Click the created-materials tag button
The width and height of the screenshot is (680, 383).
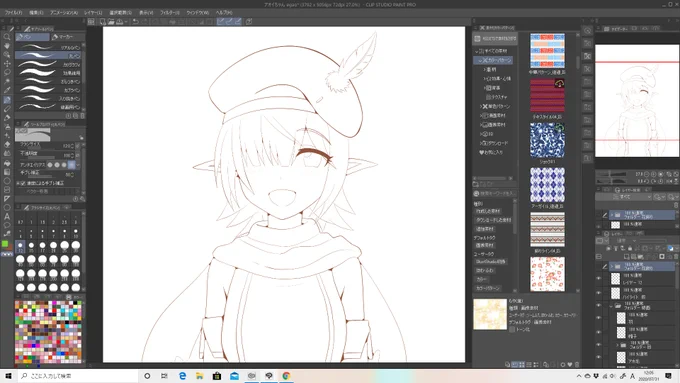tap(488, 211)
